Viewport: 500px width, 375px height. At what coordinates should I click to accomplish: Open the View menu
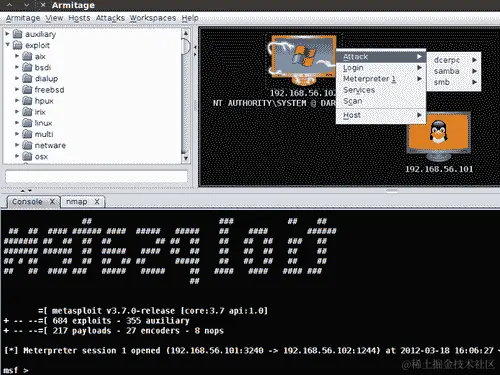54,18
